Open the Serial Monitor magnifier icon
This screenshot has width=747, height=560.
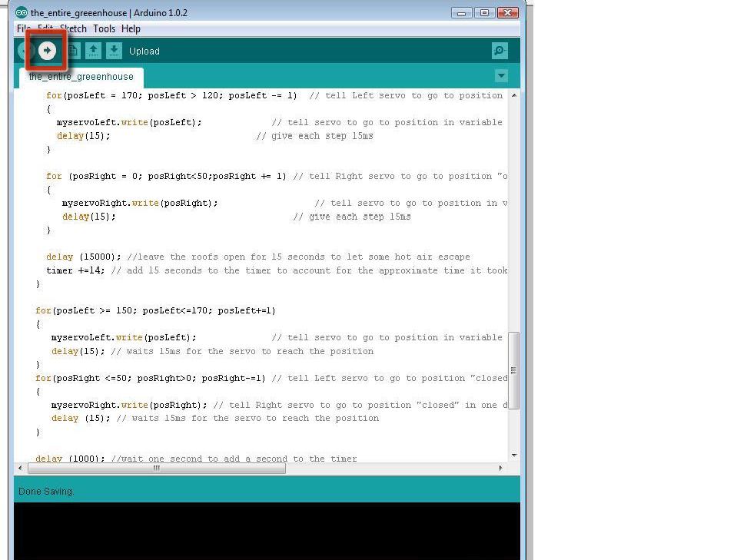point(500,51)
